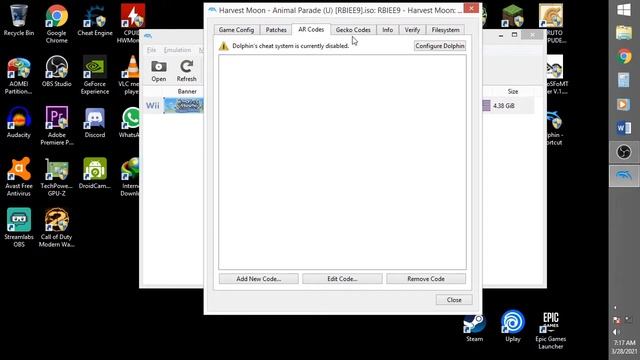
Task: Open Chrome from the taskbar
Action: pos(624,56)
